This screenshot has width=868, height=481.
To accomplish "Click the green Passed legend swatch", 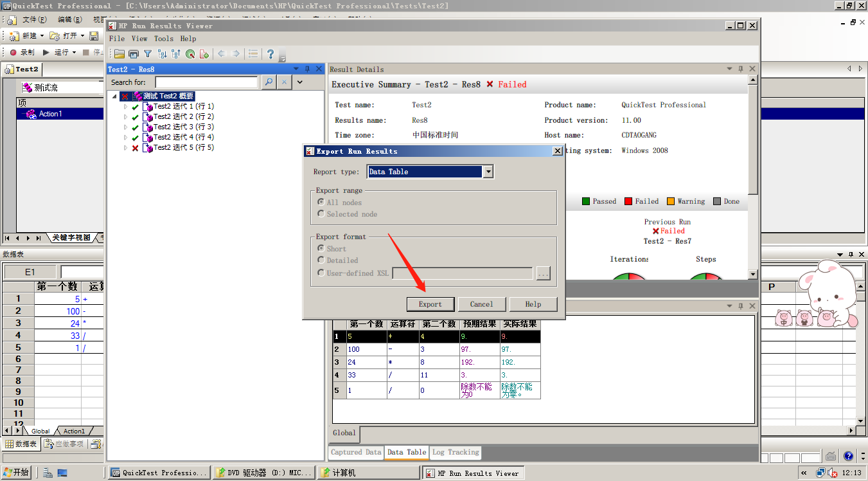I will point(586,201).
